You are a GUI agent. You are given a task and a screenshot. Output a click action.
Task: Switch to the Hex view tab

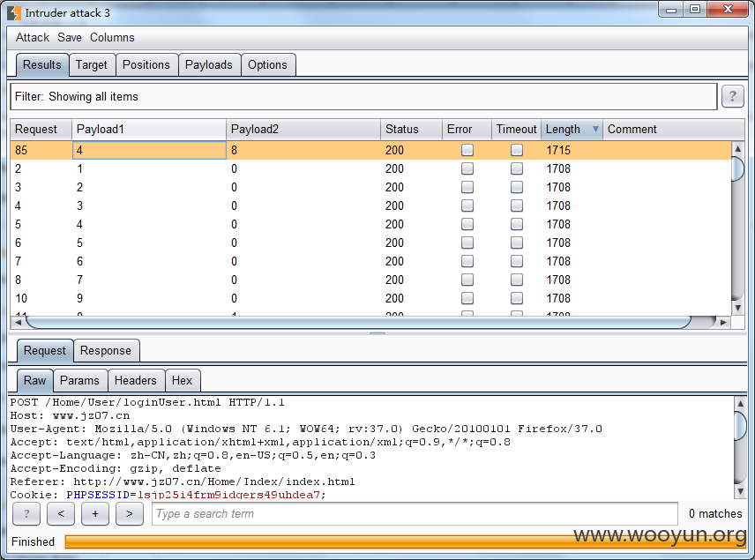point(182,380)
